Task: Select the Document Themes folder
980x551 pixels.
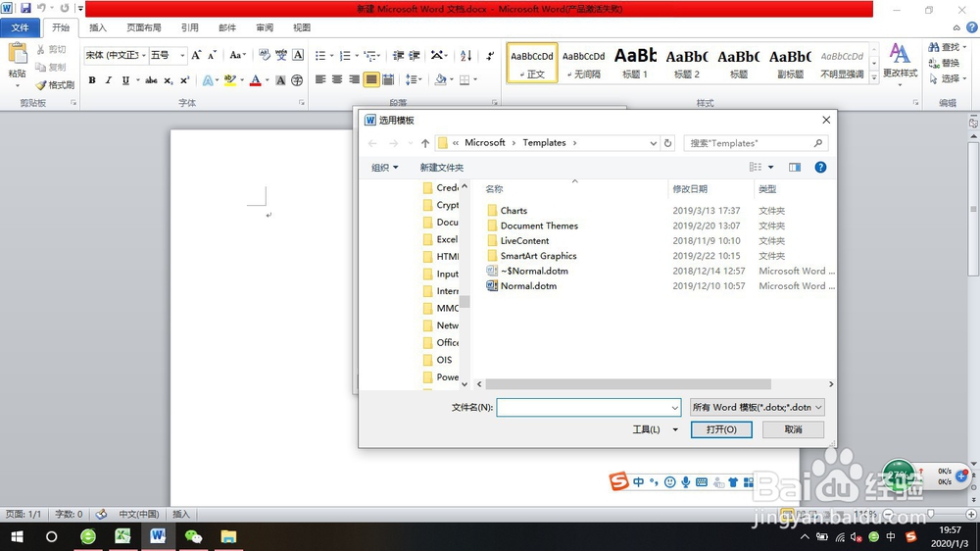Action: point(539,225)
